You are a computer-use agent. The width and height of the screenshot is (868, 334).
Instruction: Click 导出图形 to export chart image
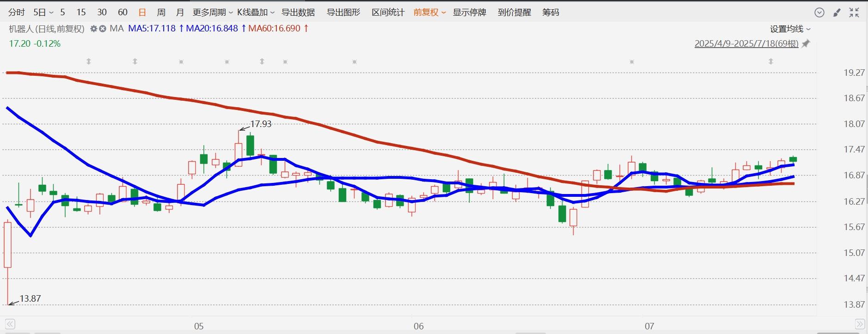click(x=343, y=12)
